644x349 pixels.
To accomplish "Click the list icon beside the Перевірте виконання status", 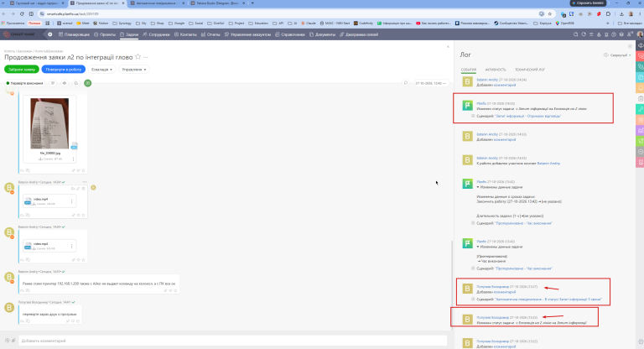I will (x=53, y=83).
